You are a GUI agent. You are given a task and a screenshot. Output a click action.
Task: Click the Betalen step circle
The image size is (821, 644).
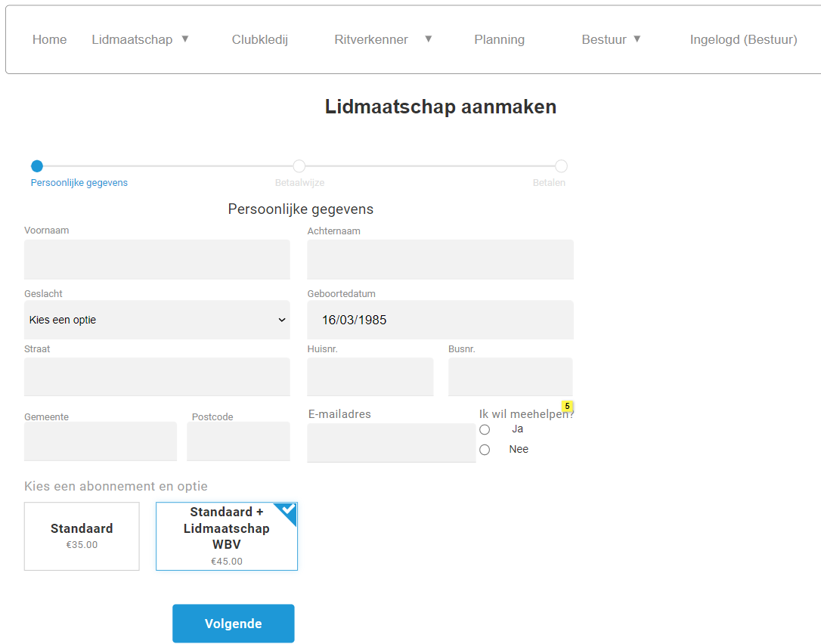point(561,166)
